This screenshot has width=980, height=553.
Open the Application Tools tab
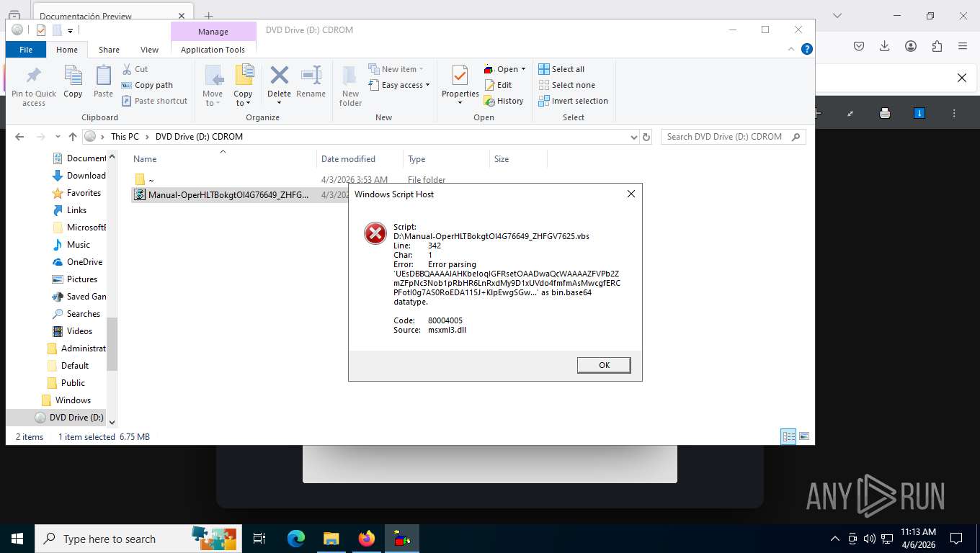213,50
